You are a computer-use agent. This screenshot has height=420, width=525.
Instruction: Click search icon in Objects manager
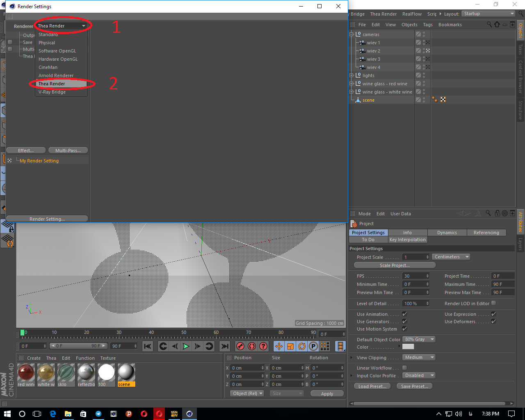(489, 25)
